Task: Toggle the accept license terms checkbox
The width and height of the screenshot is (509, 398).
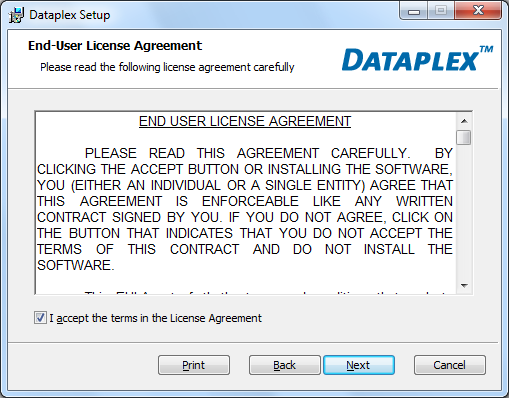Action: 40,318
